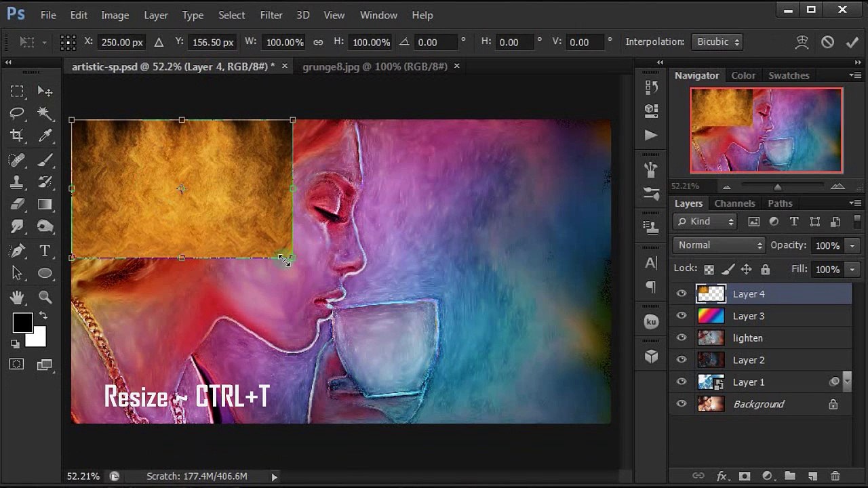The height and width of the screenshot is (488, 868).
Task: Open the Filter menu
Action: tap(271, 15)
